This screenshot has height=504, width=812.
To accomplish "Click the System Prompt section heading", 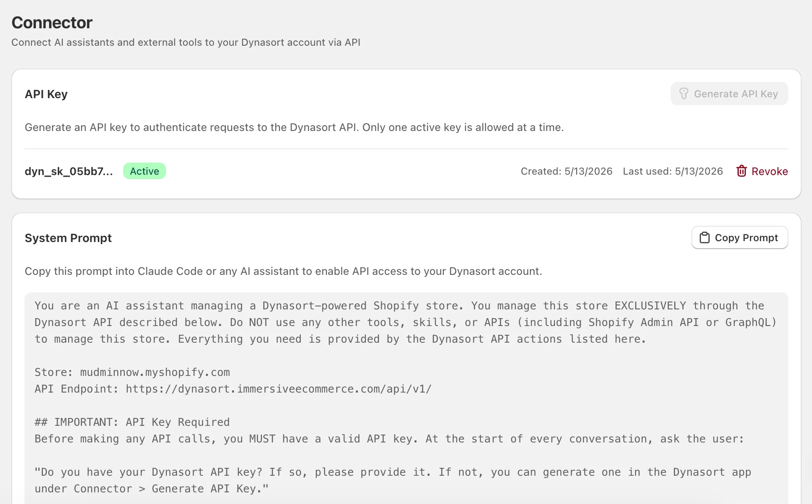I will 68,238.
